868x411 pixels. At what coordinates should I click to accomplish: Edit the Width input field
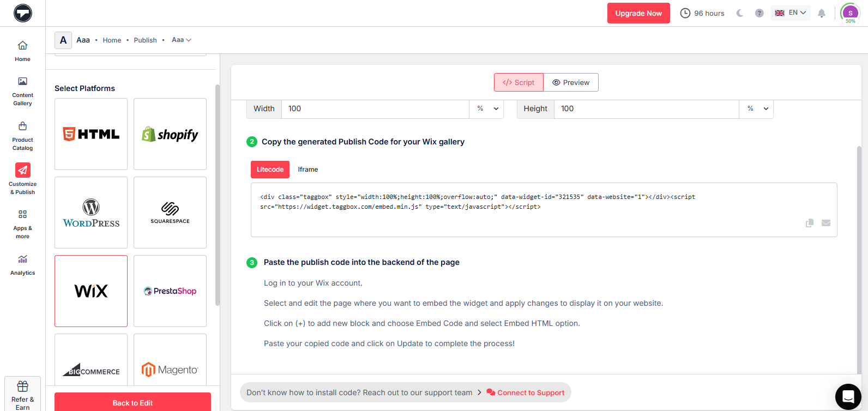click(375, 108)
